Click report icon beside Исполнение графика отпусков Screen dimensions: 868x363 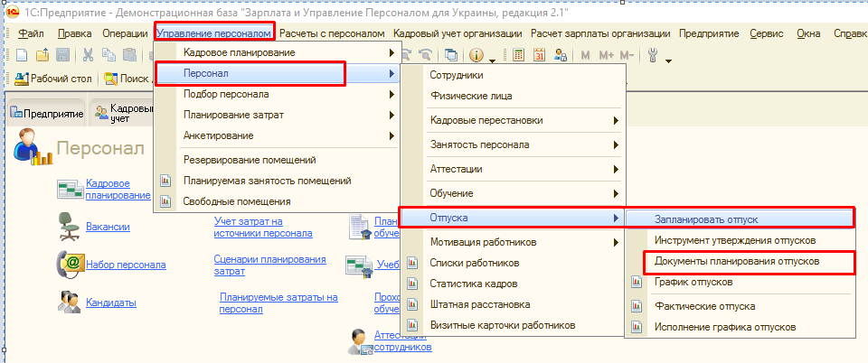(x=637, y=327)
